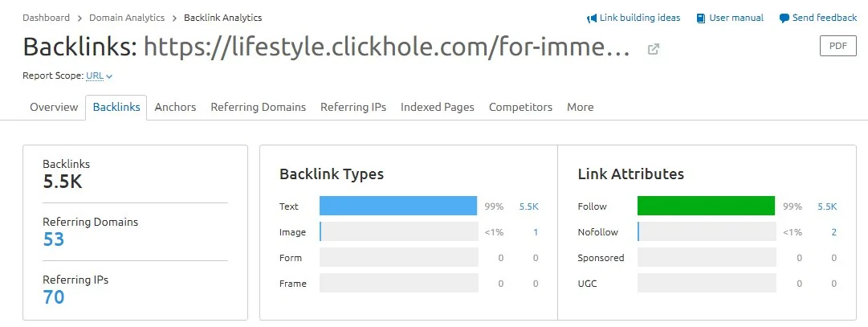Switch to the Overview tab

pos(54,107)
